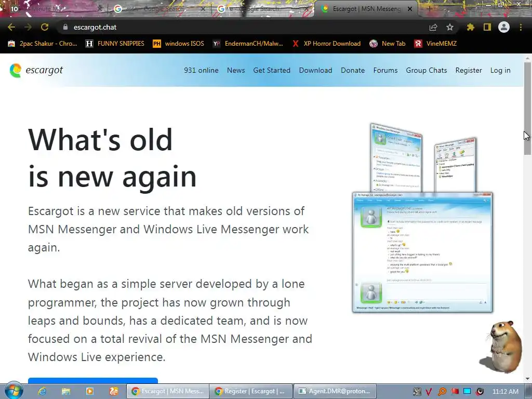Open the orange UC Browser taskbar icon

[114, 391]
